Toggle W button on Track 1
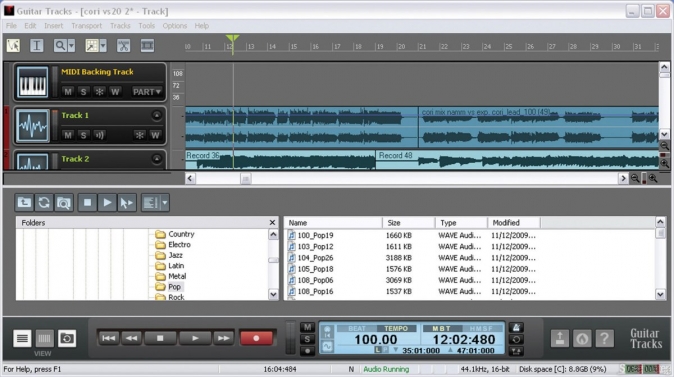This screenshot has height=377, width=674. click(x=155, y=135)
